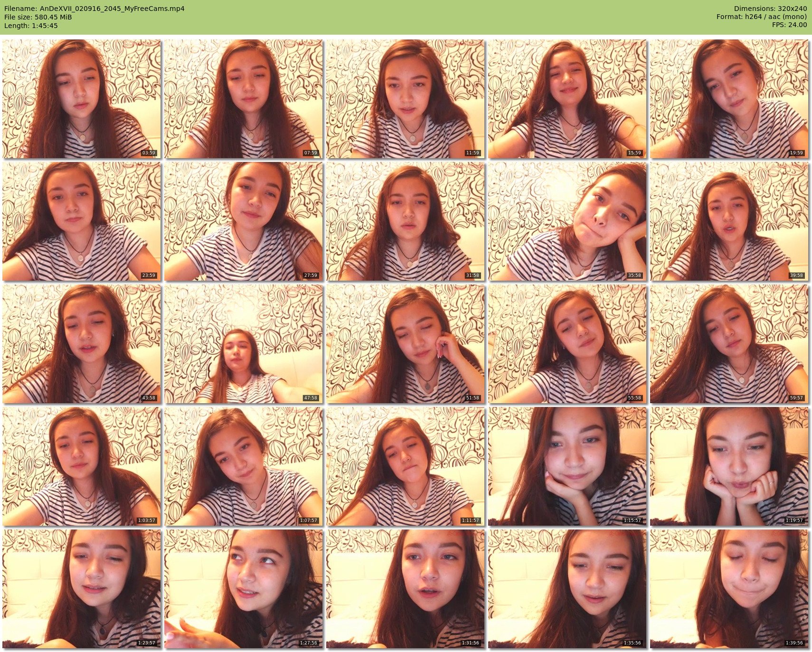Click the Filename text in header
Screen dimensions: 812x652
point(94,9)
